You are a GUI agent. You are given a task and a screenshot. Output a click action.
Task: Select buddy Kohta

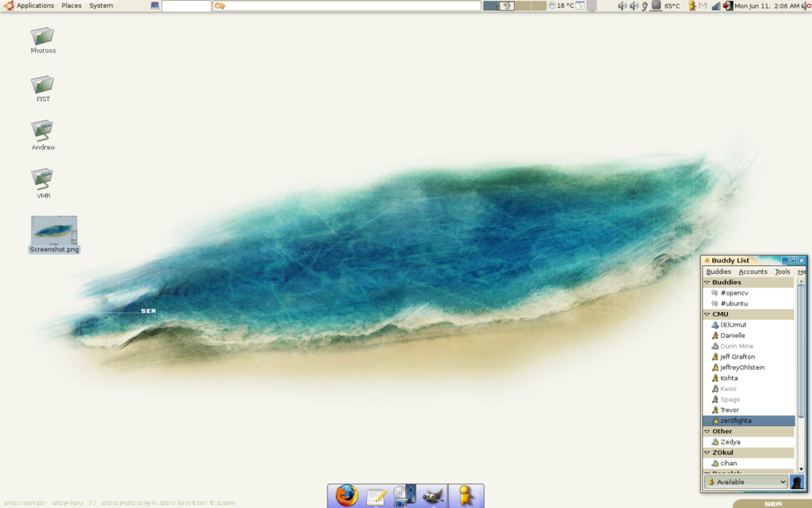[x=749, y=379]
